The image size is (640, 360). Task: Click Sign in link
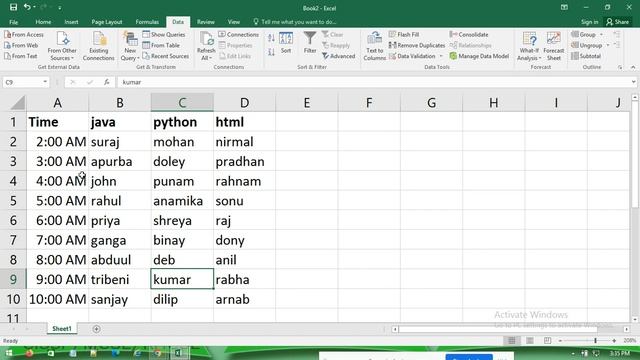click(x=590, y=22)
